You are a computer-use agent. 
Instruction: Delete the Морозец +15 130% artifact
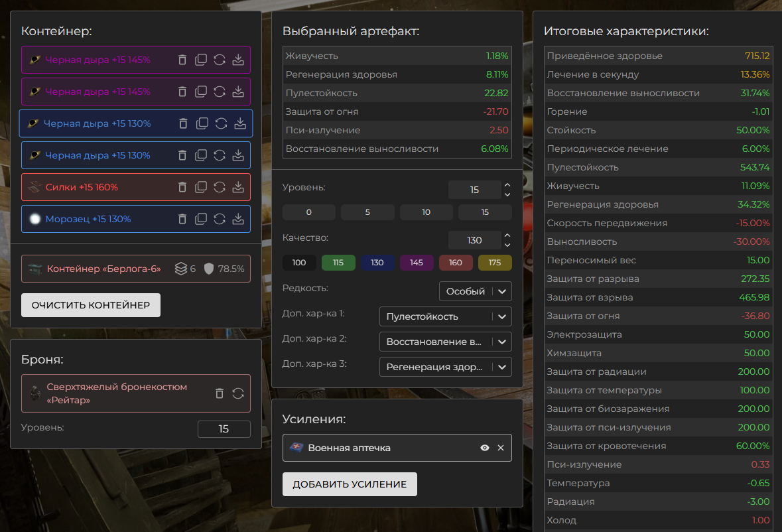click(x=182, y=219)
